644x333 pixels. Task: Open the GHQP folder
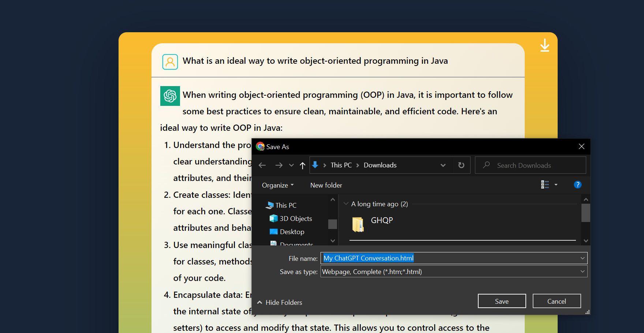[381, 221]
